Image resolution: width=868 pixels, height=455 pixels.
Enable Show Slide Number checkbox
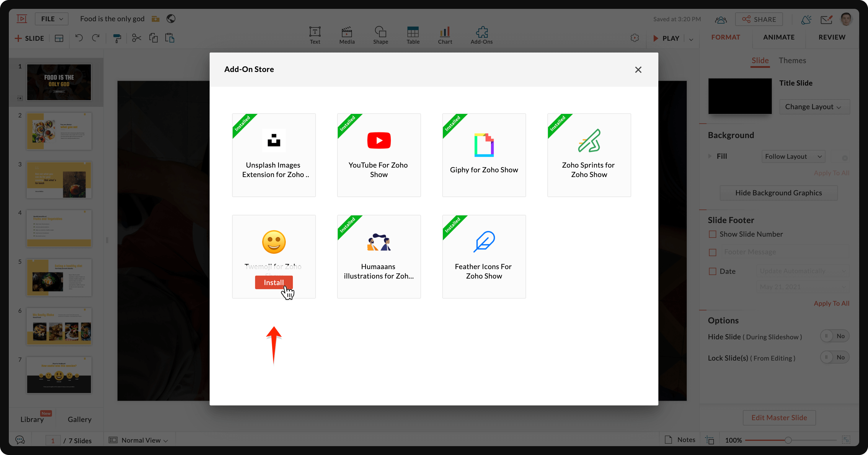coord(712,234)
